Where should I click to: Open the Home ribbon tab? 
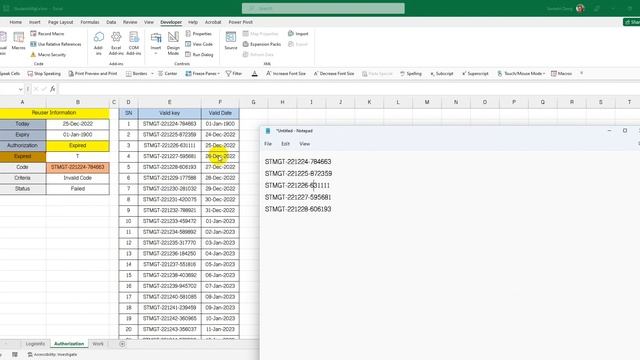16,22
